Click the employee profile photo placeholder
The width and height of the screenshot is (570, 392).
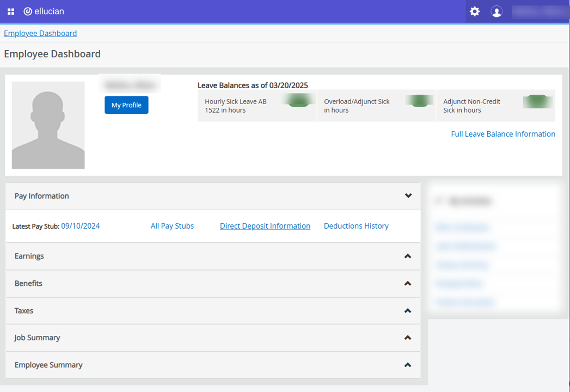point(48,125)
